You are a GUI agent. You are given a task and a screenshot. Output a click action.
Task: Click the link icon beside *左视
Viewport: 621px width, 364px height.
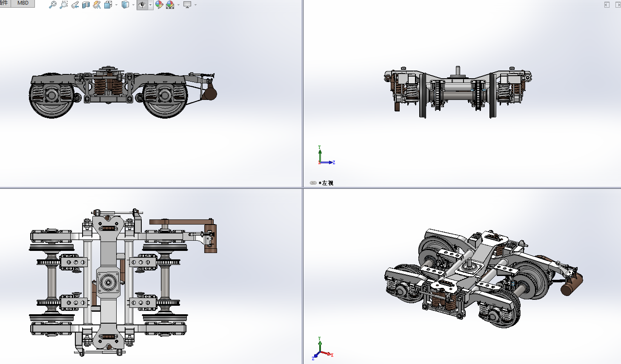(x=313, y=183)
